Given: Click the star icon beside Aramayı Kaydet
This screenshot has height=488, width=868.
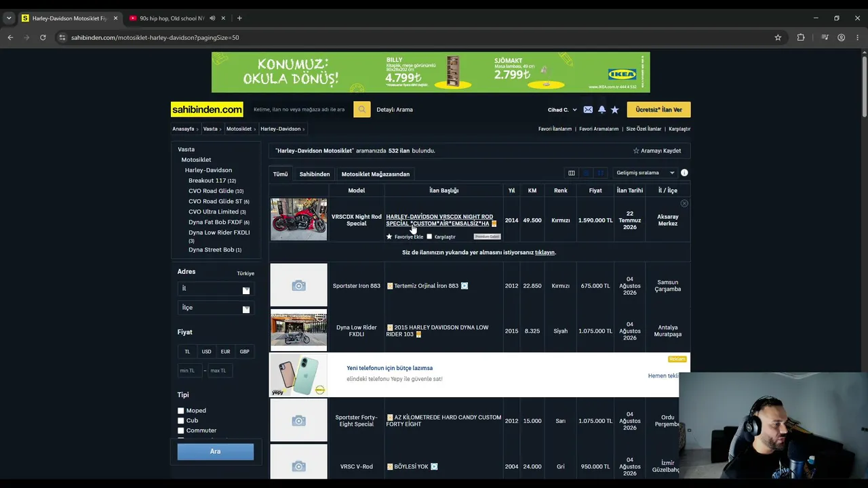Looking at the screenshot, I should click(x=636, y=150).
